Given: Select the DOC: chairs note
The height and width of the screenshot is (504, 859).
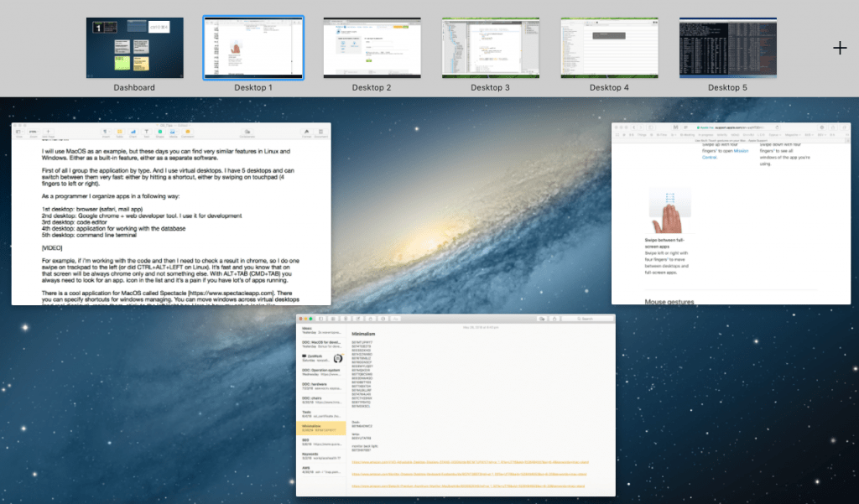Looking at the screenshot, I should point(322,400).
